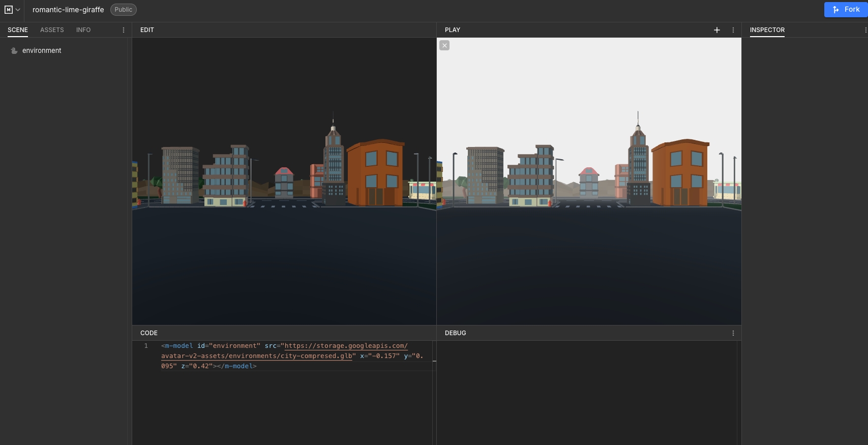The width and height of the screenshot is (868, 445).
Task: Add a new play view with the plus icon
Action: tap(717, 30)
